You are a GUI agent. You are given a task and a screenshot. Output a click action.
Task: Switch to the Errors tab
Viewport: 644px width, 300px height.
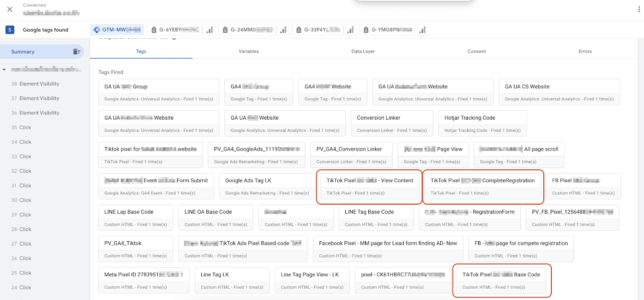(x=585, y=52)
